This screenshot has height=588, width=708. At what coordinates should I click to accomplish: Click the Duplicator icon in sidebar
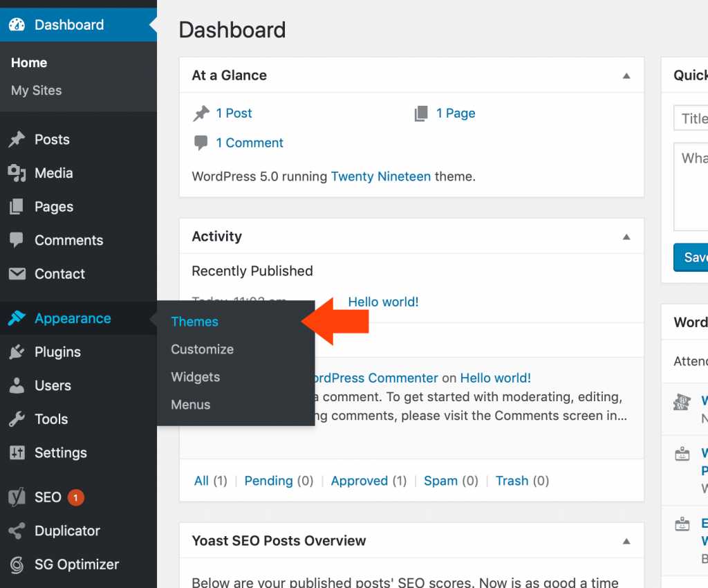click(x=17, y=531)
